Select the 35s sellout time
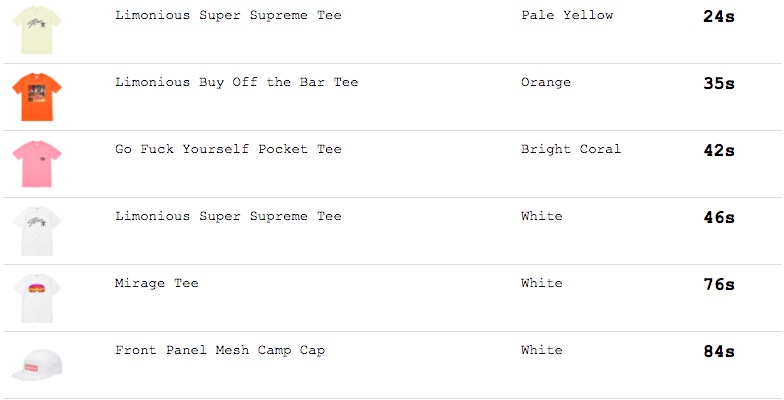This screenshot has width=784, height=400. (719, 83)
